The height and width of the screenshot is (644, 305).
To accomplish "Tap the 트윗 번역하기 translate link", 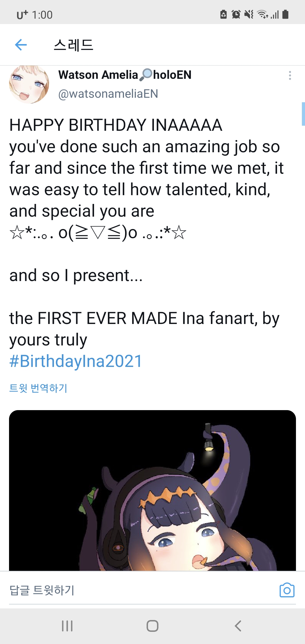I will click(x=38, y=388).
